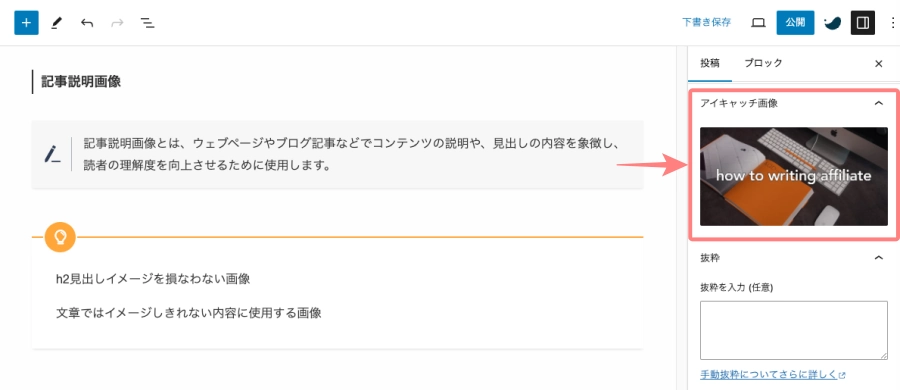Select the pencil Tools icon
The image size is (900, 390).
coord(56,23)
